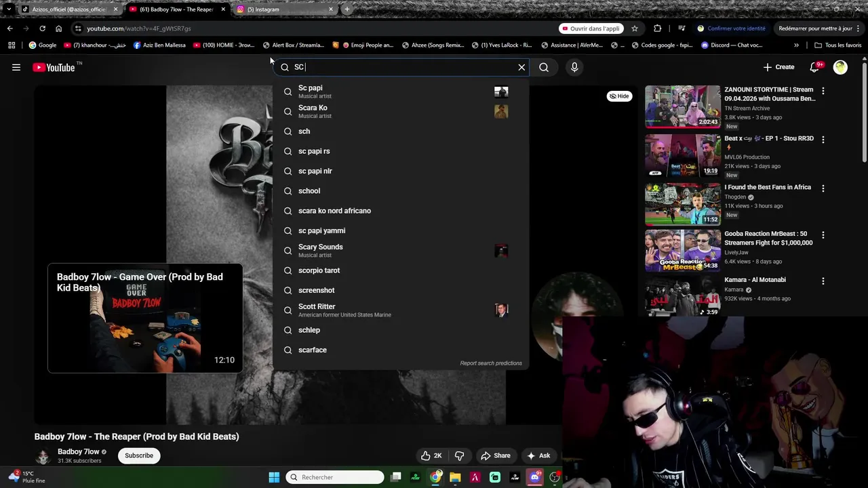Open the extensions puzzle icon
The width and height of the screenshot is (868, 488).
point(657,28)
